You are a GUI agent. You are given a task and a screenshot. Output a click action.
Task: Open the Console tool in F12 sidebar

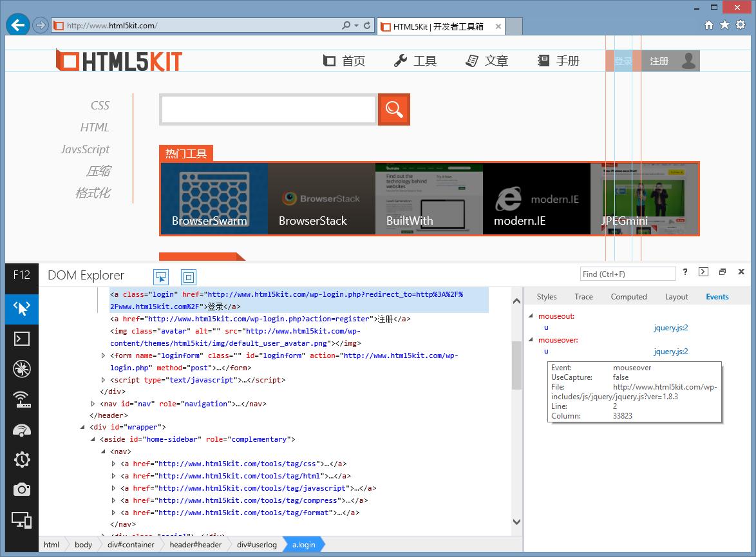tap(22, 339)
